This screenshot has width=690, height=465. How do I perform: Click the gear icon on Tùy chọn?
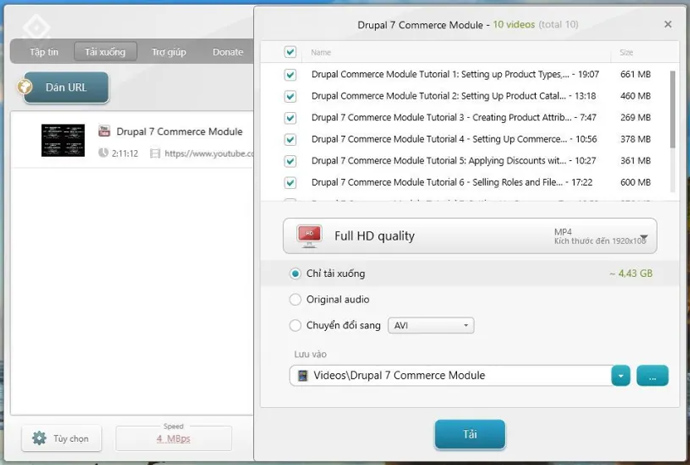coord(39,438)
